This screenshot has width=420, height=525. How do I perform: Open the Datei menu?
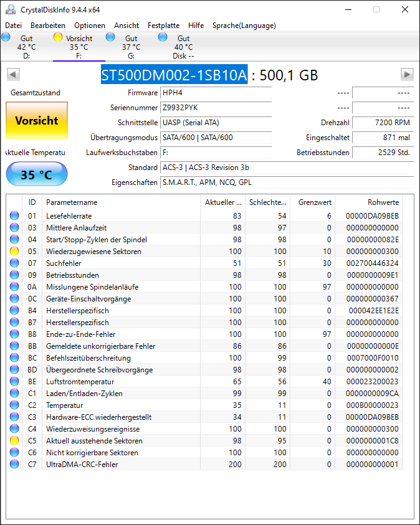13,26
